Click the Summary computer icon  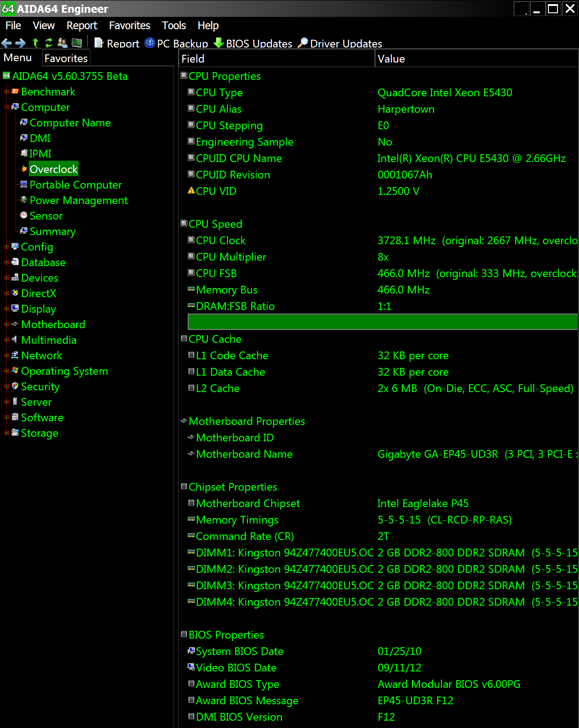click(24, 231)
